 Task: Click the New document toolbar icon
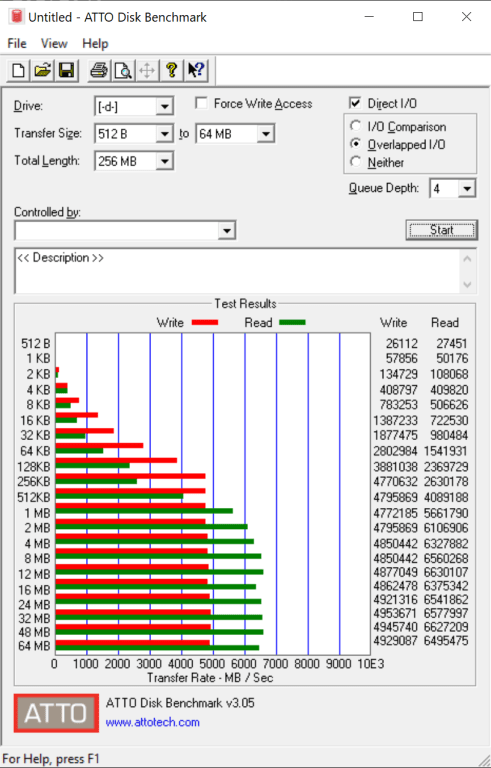point(19,71)
